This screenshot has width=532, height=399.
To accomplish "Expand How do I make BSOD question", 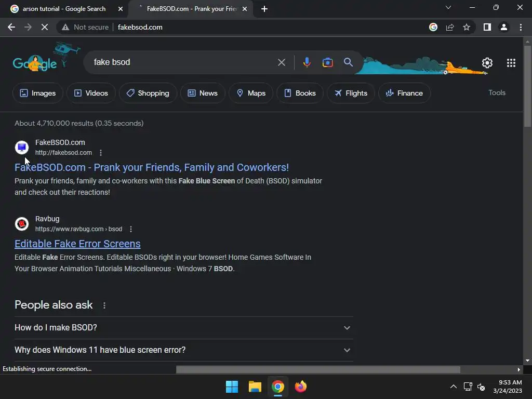I will (183, 328).
